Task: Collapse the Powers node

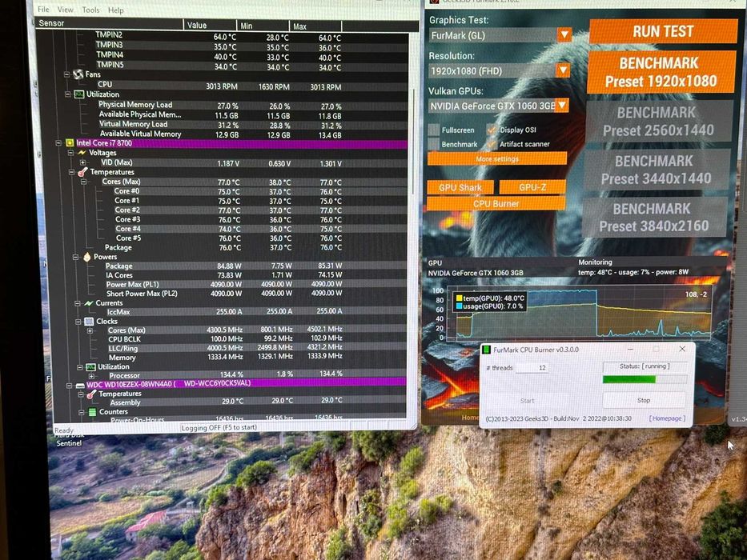Action: point(76,257)
